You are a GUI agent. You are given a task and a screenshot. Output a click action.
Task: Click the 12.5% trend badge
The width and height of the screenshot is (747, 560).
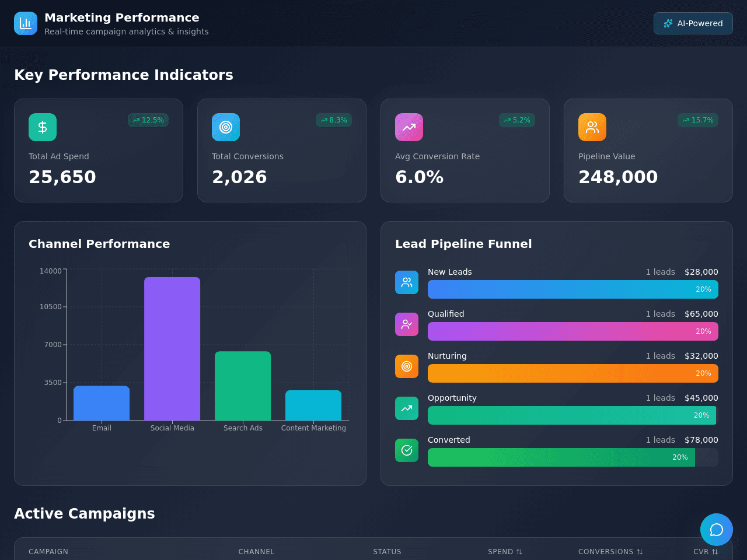coord(148,120)
